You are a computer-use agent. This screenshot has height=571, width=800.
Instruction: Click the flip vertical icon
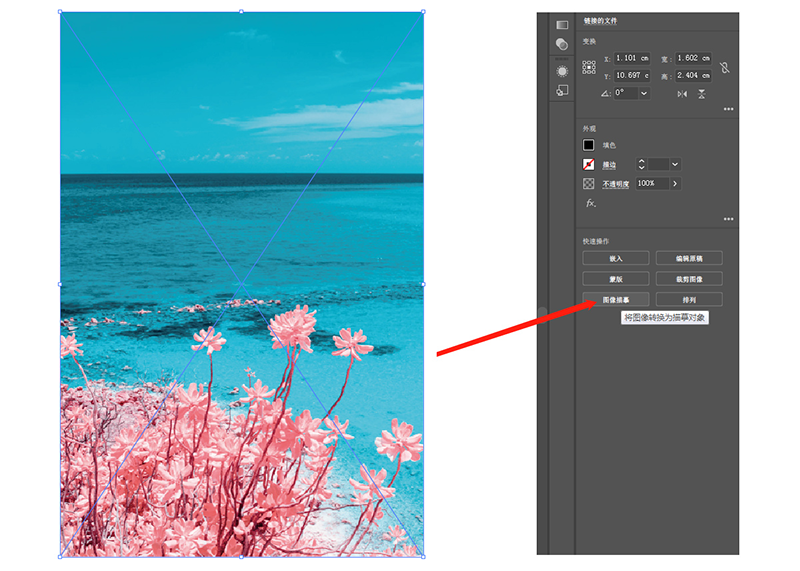pos(702,93)
